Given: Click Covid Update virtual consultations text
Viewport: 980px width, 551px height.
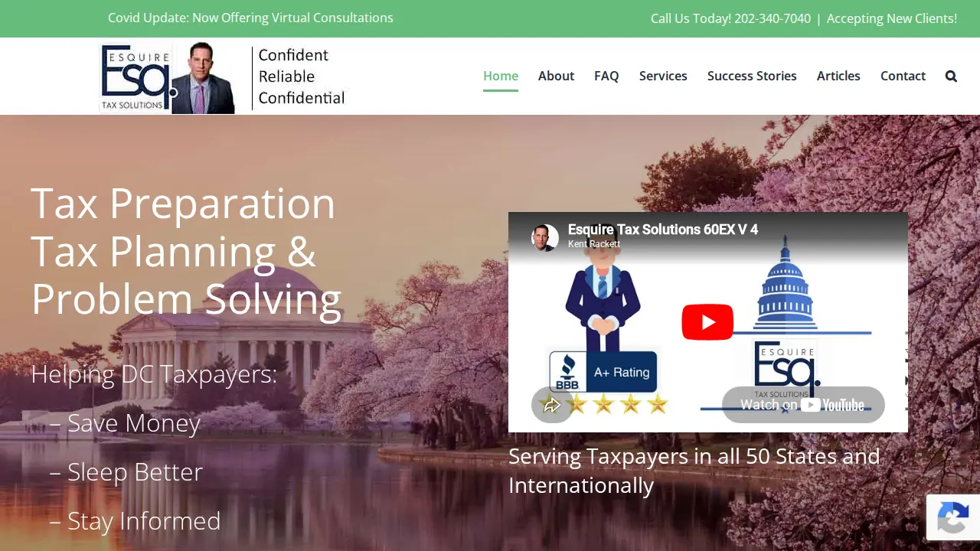Looking at the screenshot, I should tap(250, 18).
